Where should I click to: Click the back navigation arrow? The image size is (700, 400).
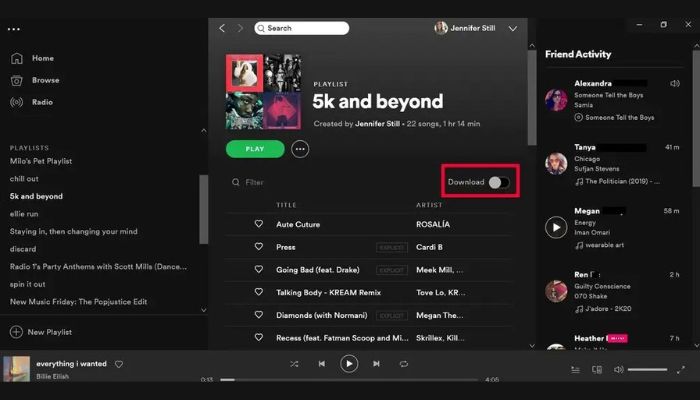[x=222, y=28]
